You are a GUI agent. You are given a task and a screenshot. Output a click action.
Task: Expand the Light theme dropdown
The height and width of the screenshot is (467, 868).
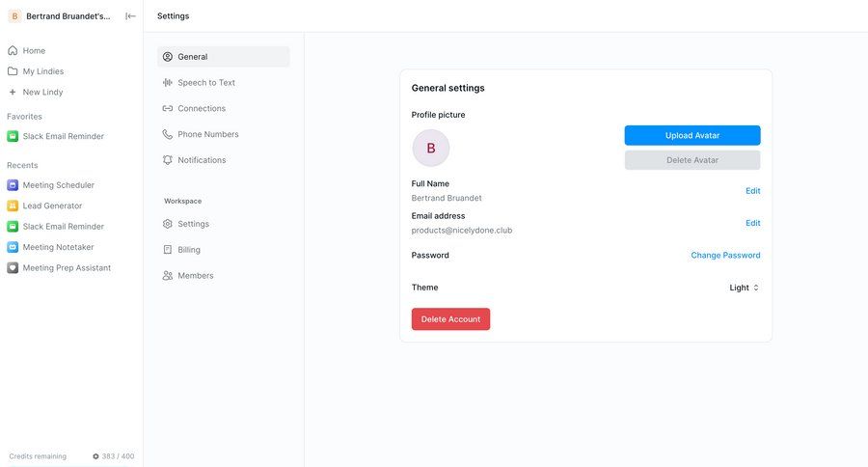tap(744, 288)
